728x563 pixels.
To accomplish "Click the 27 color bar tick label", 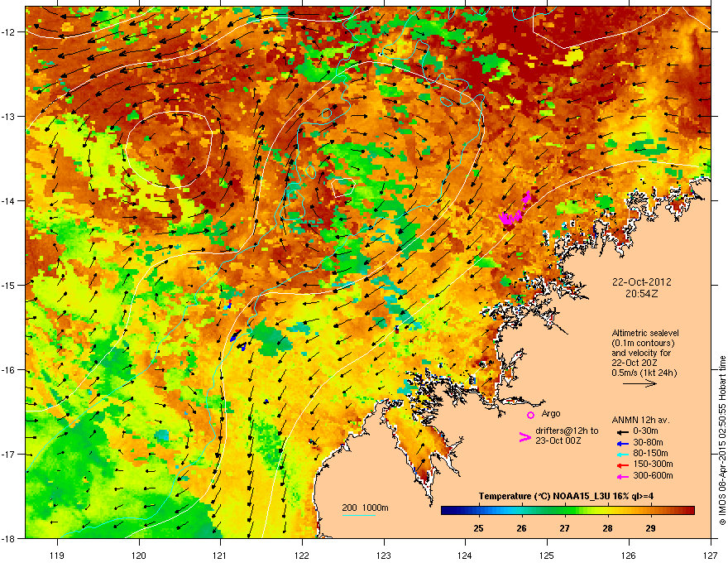I will pos(564,528).
